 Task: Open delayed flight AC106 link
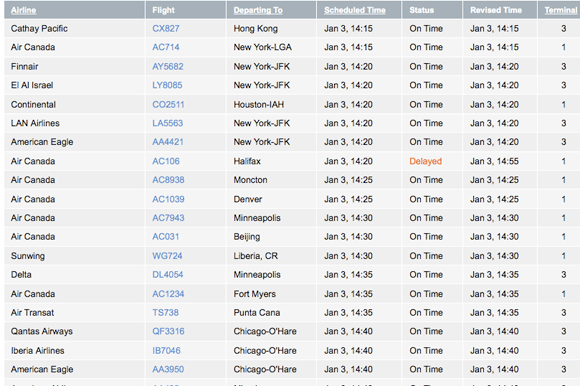point(166,161)
